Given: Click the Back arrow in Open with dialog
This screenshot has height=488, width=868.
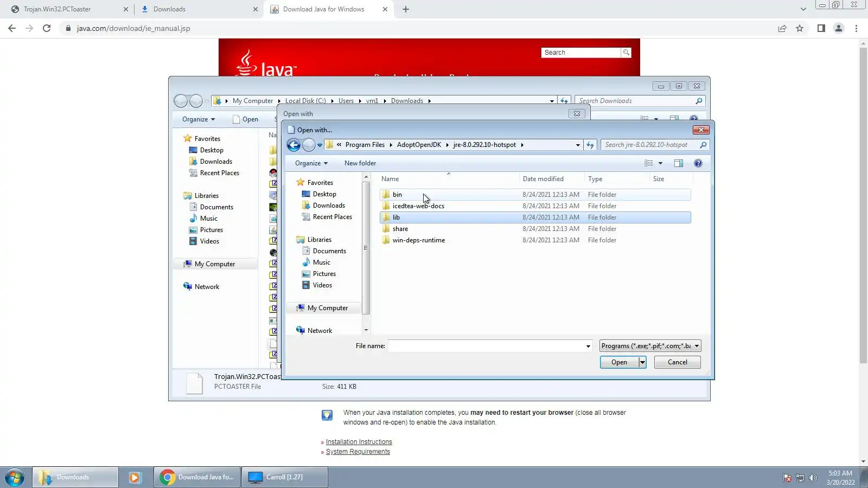Looking at the screenshot, I should coord(293,145).
